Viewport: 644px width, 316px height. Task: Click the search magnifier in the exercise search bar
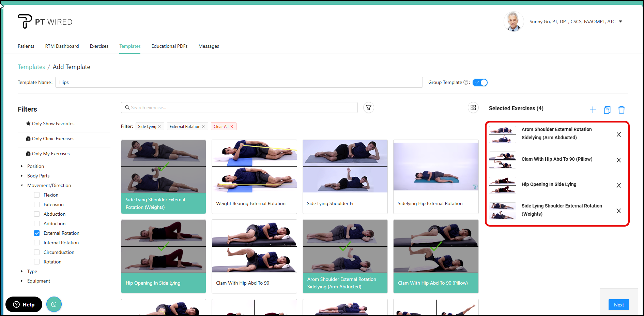pos(127,107)
